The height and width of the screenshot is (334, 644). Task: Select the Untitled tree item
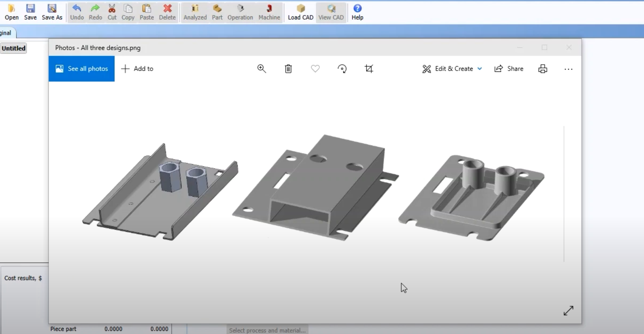coord(14,48)
